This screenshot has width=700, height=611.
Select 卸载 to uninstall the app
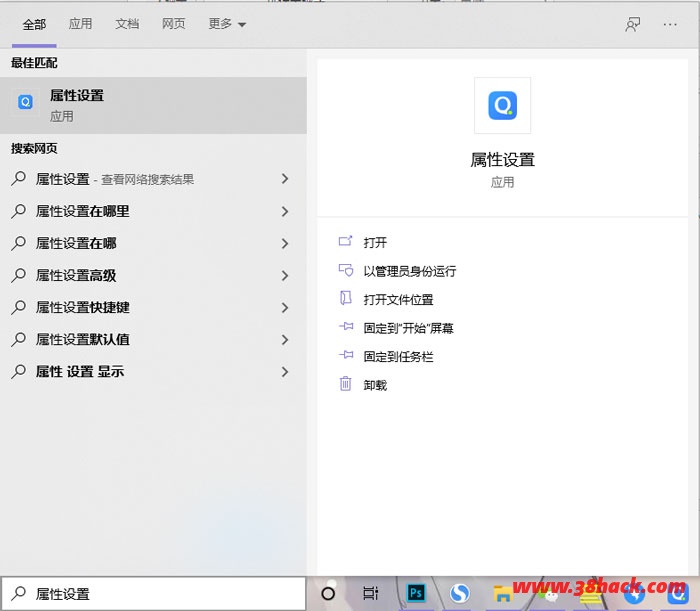click(x=375, y=385)
